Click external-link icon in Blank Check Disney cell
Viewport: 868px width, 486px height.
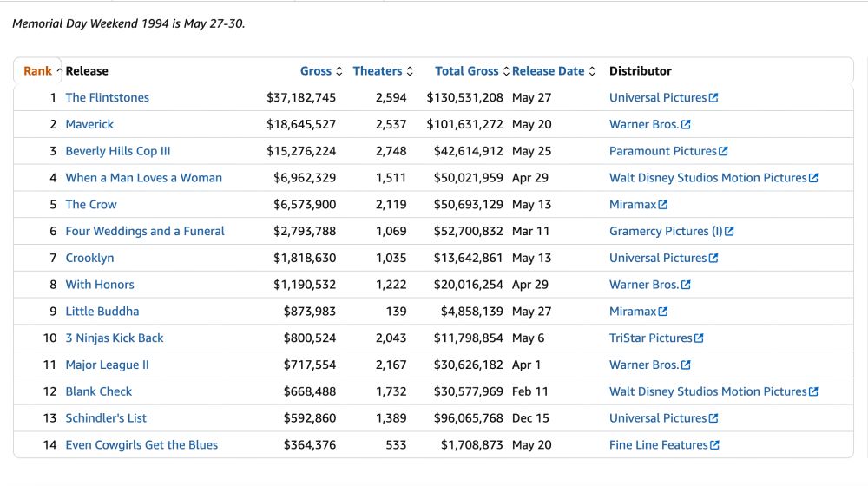[x=813, y=391]
